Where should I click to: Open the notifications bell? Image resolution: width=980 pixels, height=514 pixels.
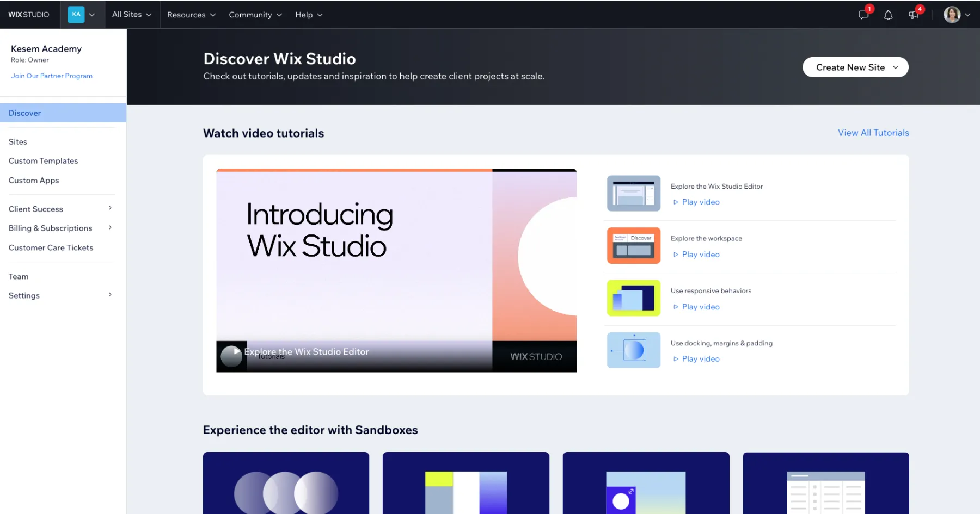(888, 15)
